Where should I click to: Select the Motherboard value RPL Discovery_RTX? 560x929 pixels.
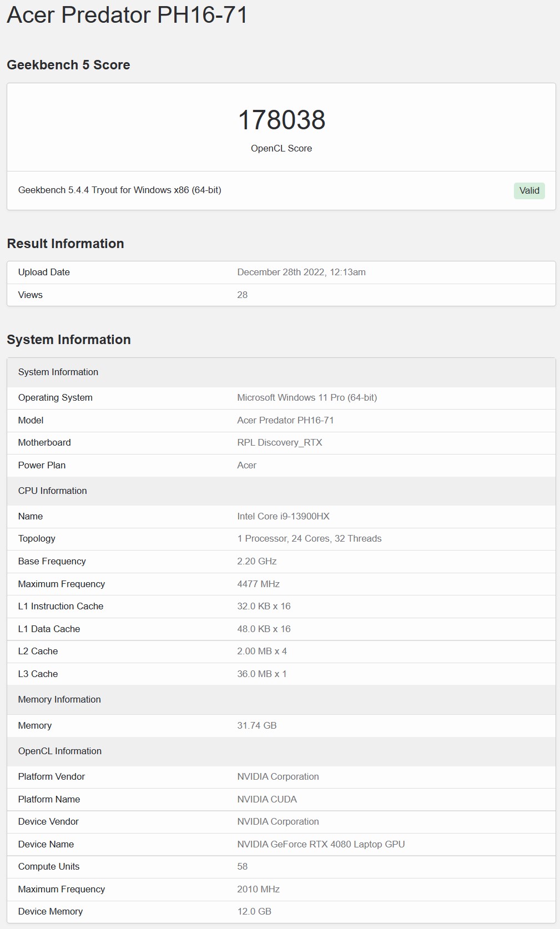pyautogui.click(x=280, y=442)
